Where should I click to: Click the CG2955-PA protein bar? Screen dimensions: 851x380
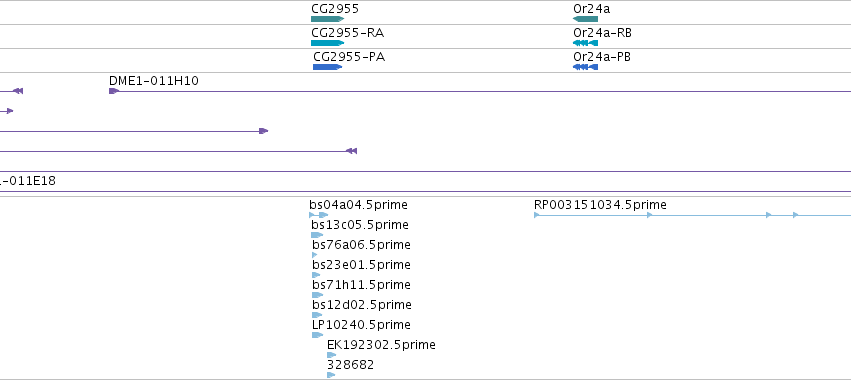pyautogui.click(x=327, y=67)
